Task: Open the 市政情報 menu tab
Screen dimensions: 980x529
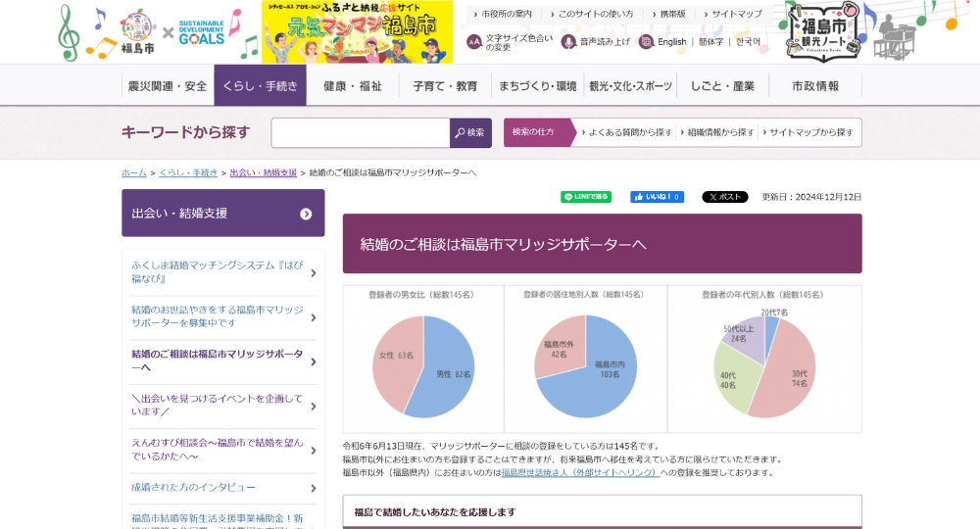Action: tap(815, 85)
